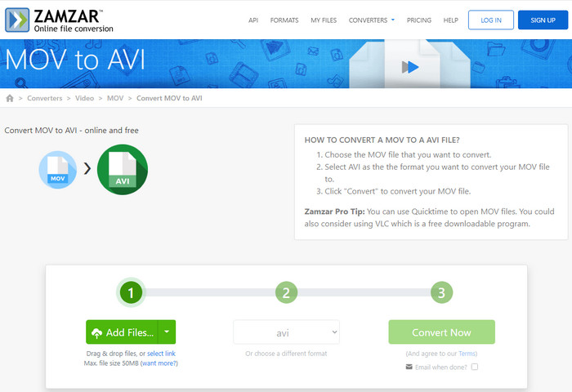The height and width of the screenshot is (392, 572).
Task: Click the Zamzar Pro Tip text
Action: tap(334, 212)
